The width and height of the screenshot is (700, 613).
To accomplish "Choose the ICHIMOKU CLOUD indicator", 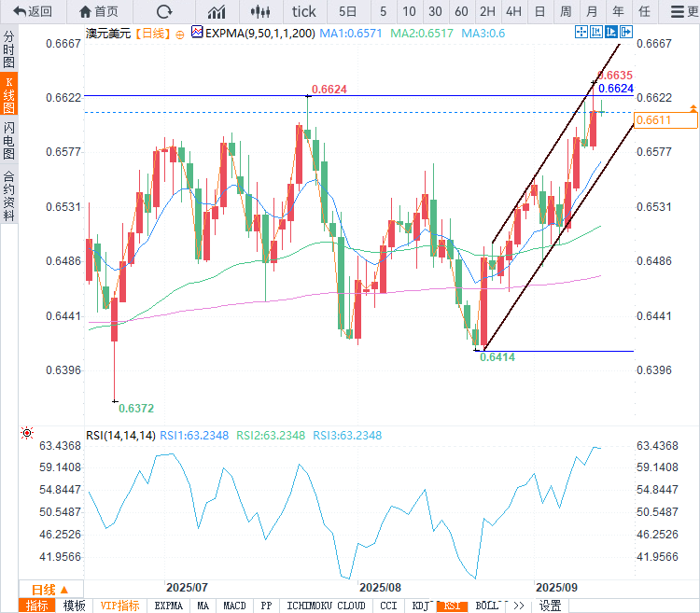I will point(326,606).
